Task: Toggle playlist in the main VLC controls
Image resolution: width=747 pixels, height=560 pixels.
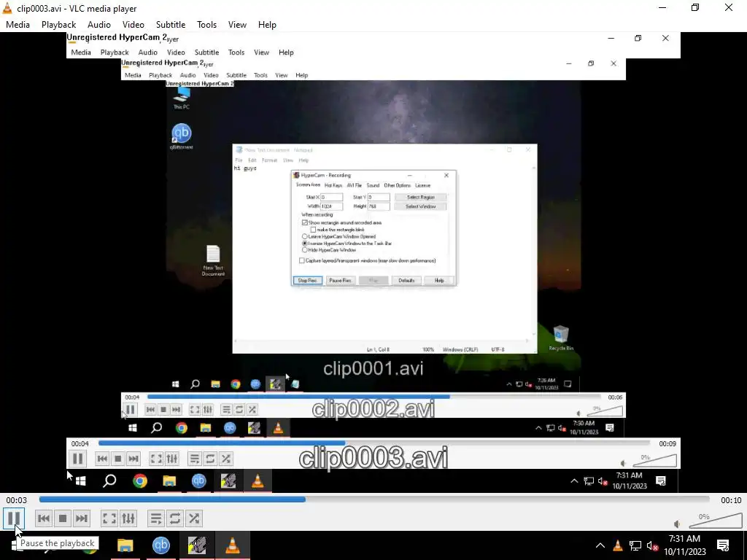Action: click(x=156, y=518)
